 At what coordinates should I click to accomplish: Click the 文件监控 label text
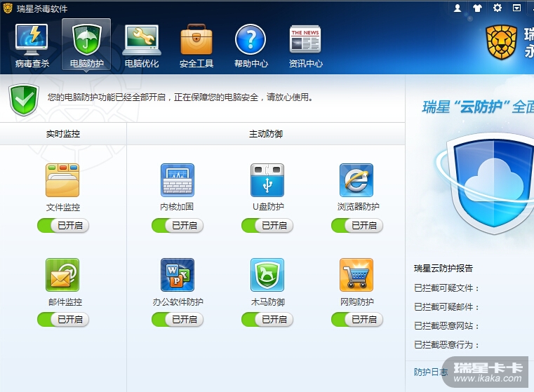[x=63, y=208]
